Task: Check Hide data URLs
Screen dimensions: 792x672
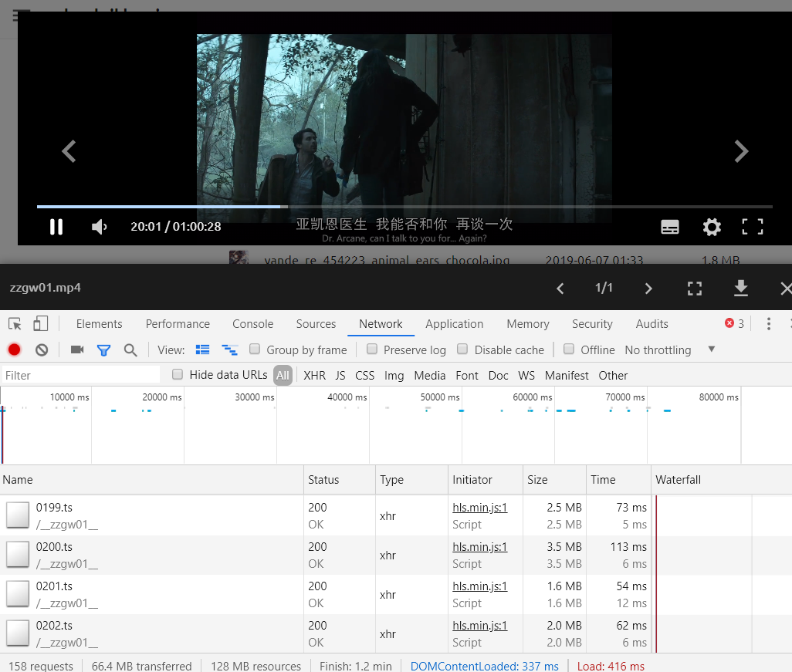Action: click(x=178, y=374)
